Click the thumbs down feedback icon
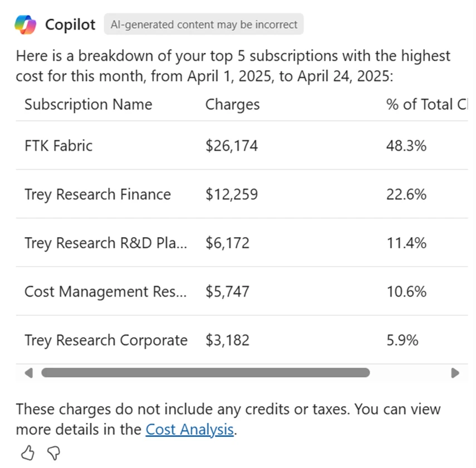The width and height of the screenshot is (476, 468). click(53, 454)
